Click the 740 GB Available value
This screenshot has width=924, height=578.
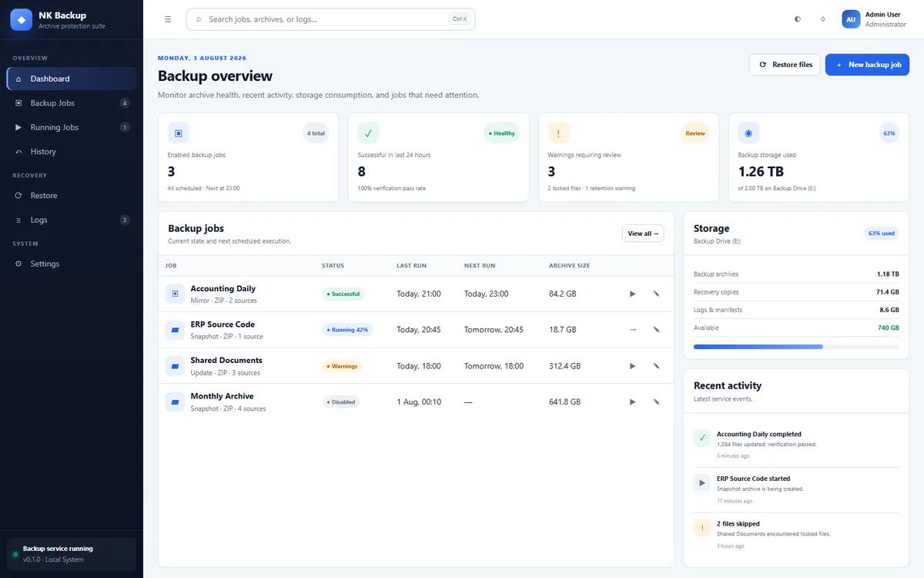click(889, 328)
